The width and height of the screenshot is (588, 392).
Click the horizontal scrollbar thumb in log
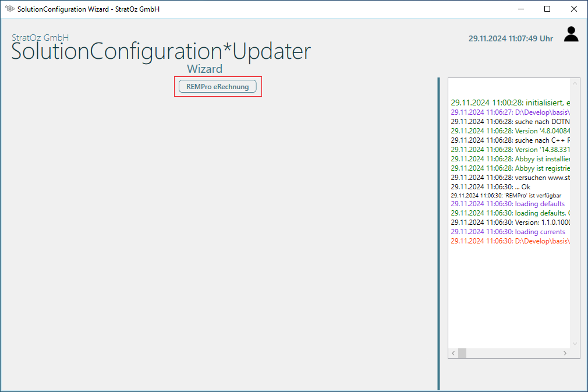point(462,354)
